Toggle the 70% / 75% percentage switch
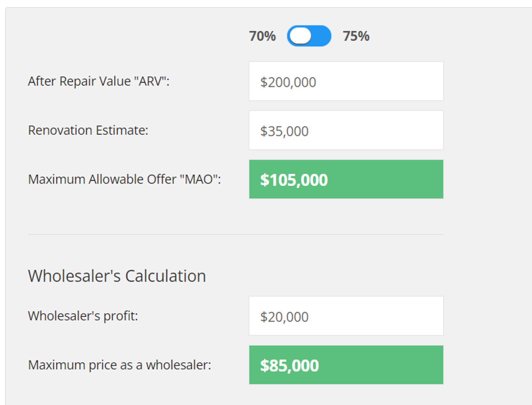Screen dimensions: 532x405 (x=309, y=36)
